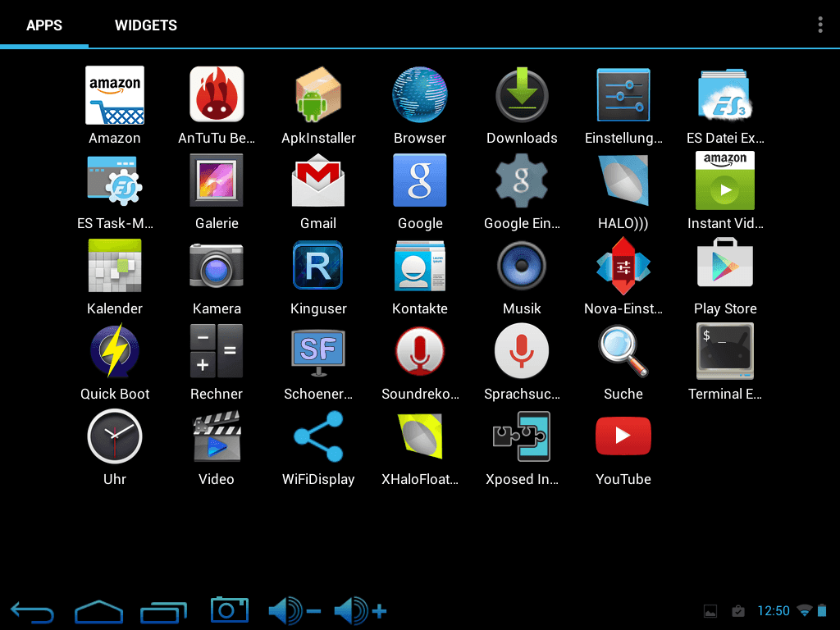This screenshot has width=840, height=630.
Task: Tap the Back navigation button
Action: [x=32, y=612]
